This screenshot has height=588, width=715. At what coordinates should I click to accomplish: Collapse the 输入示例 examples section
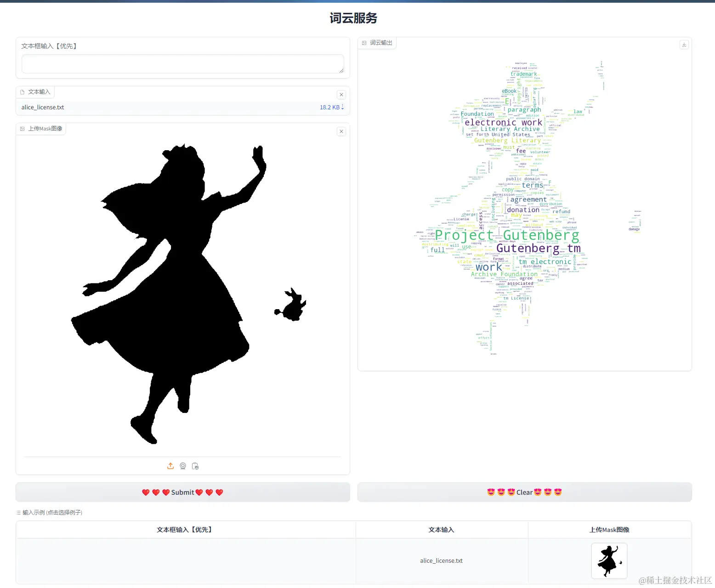pos(51,512)
